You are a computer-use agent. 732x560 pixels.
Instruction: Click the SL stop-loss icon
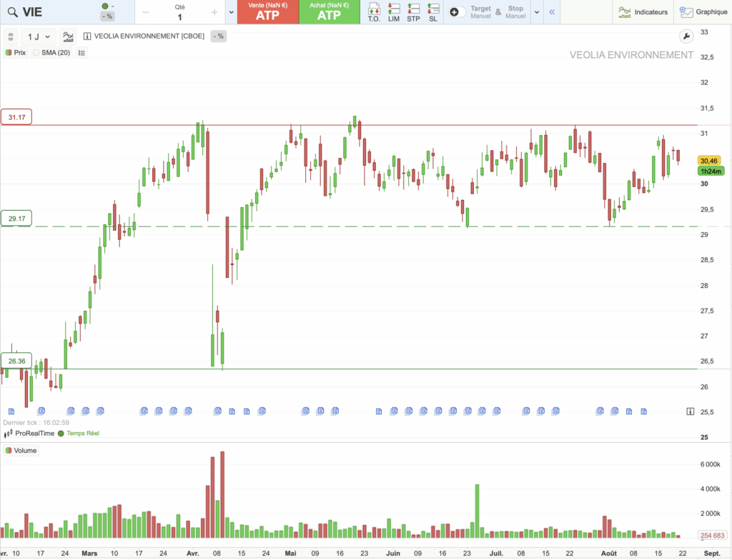(432, 10)
